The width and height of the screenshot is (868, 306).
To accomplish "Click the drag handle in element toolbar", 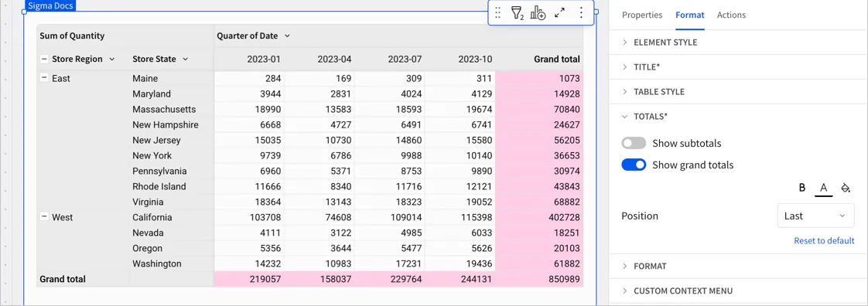I will point(497,12).
